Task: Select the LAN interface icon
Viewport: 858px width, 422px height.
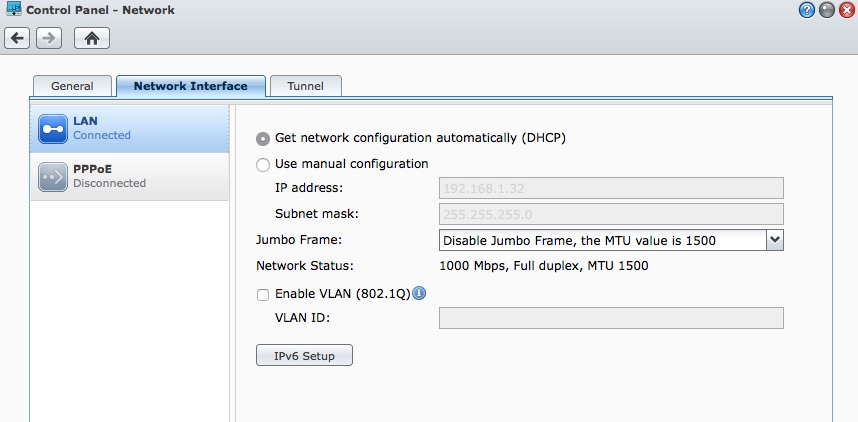Action: click(x=53, y=129)
